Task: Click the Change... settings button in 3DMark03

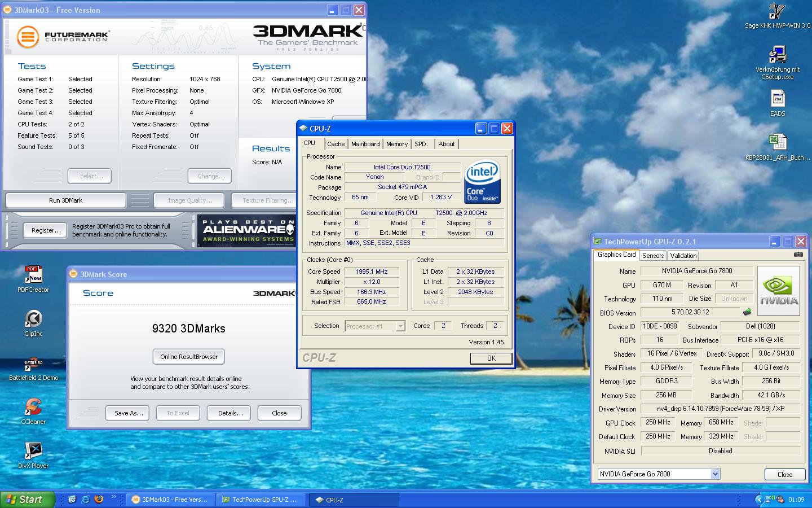Action: [210, 176]
